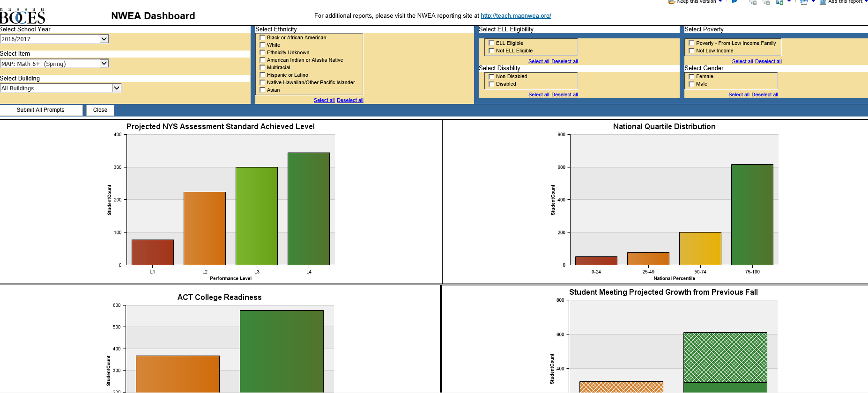The width and height of the screenshot is (868, 393).
Task: Click the L1 bar in Projected NYS chart
Action: (153, 252)
